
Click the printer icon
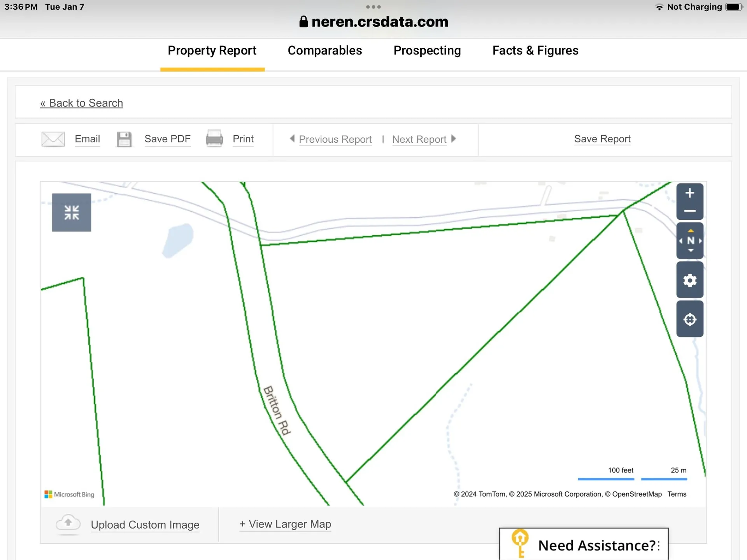point(214,139)
